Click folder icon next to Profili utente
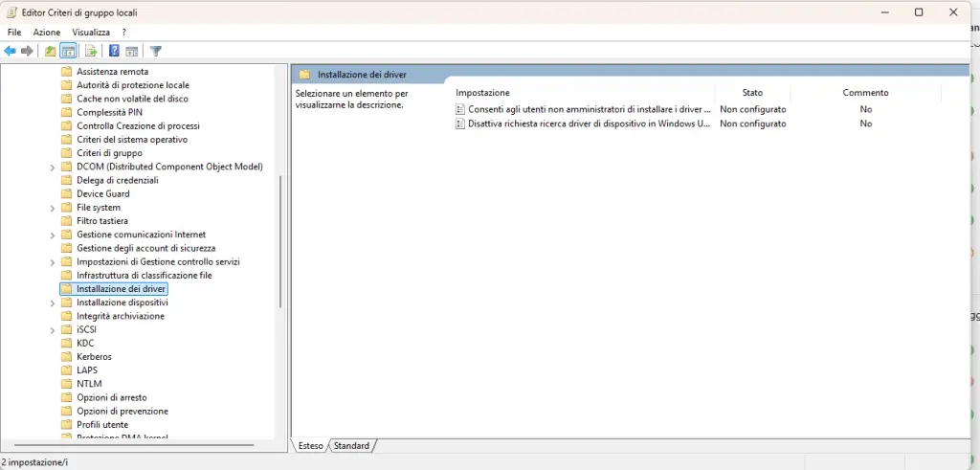Image resolution: width=980 pixels, height=470 pixels. click(x=66, y=424)
